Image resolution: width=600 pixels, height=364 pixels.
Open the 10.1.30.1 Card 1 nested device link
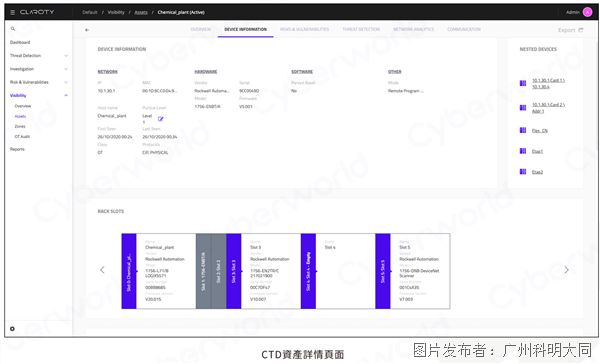(548, 83)
